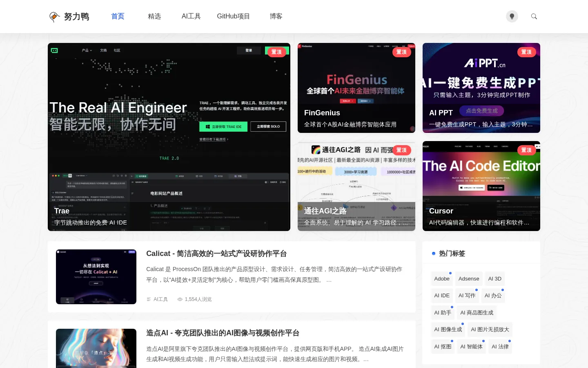The image size is (588, 368).
Task: Select the Adobe tag
Action: 442,279
